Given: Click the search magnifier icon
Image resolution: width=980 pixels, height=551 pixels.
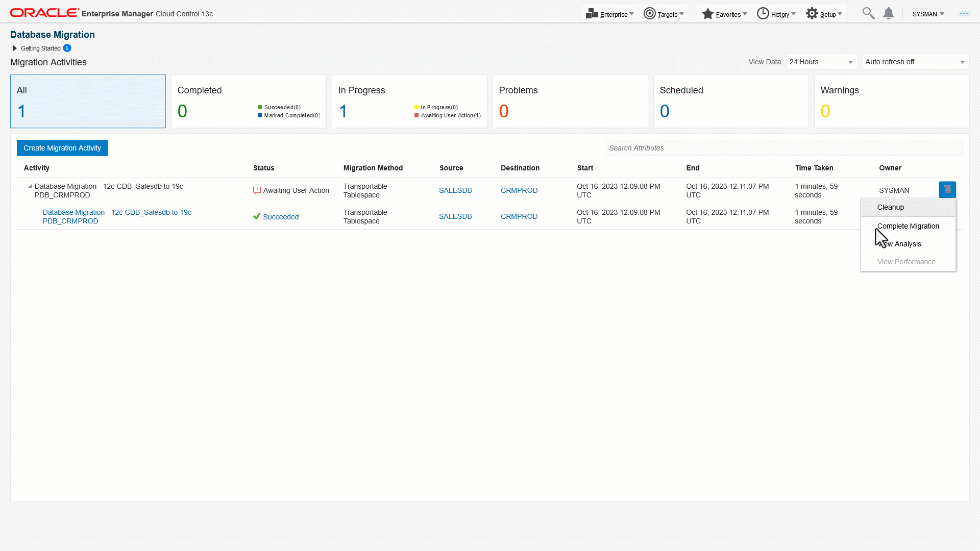Looking at the screenshot, I should click(x=868, y=13).
